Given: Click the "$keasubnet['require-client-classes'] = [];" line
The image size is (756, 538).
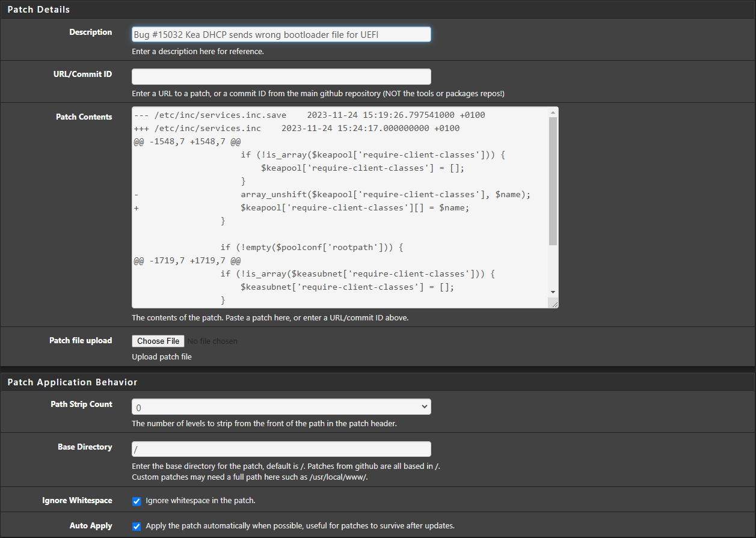Looking at the screenshot, I should (347, 287).
